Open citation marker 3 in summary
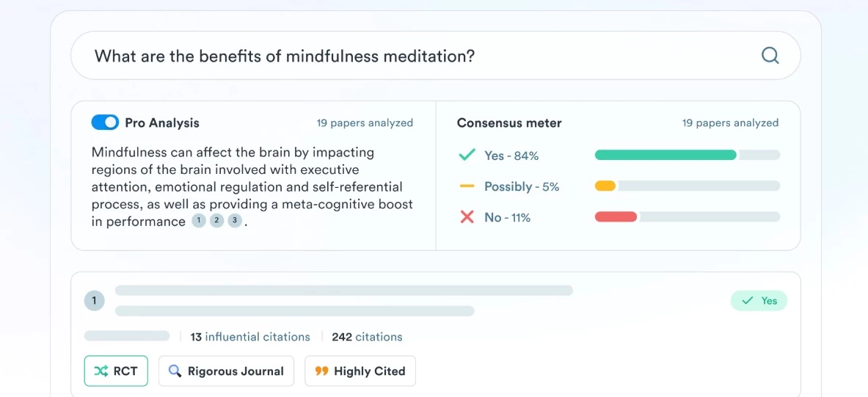This screenshot has height=397, width=868. [x=236, y=222]
